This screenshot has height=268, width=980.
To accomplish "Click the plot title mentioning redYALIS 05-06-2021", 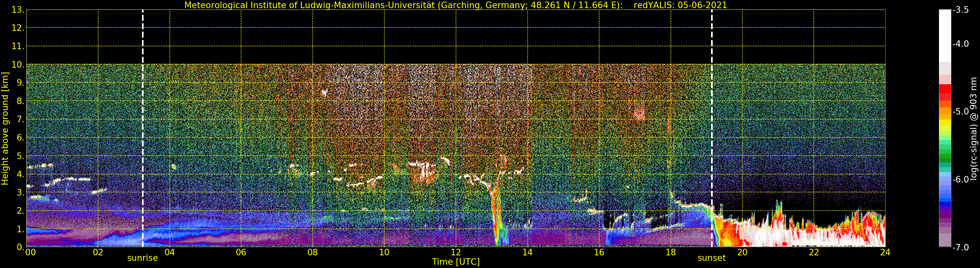I will [x=455, y=5].
